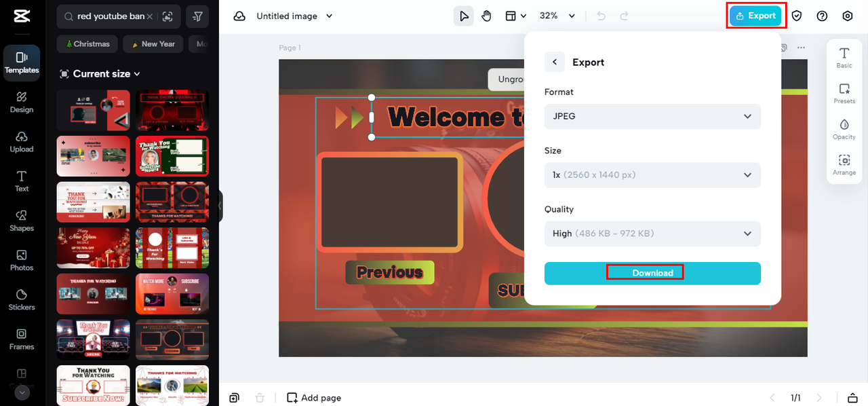Click the Export button
This screenshot has height=406, width=868.
pyautogui.click(x=756, y=16)
